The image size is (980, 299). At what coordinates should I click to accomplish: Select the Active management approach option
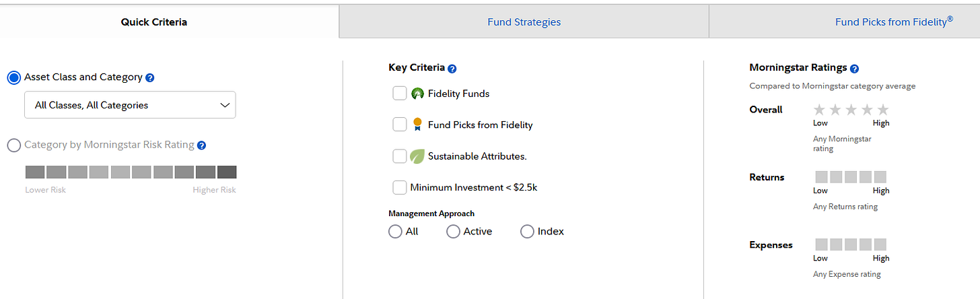pos(453,232)
